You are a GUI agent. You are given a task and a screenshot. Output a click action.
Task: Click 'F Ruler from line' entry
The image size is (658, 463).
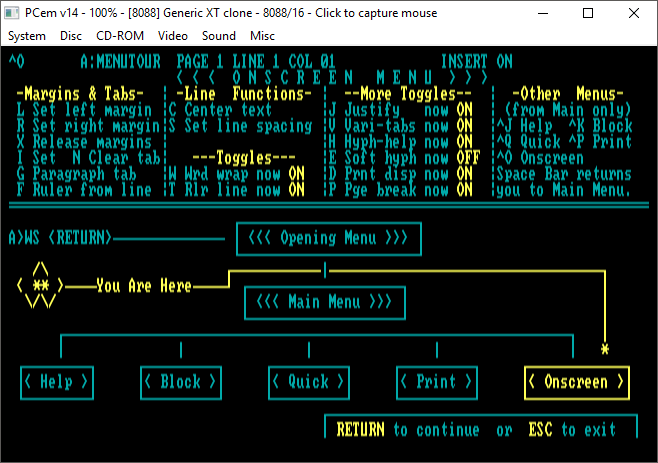84,190
